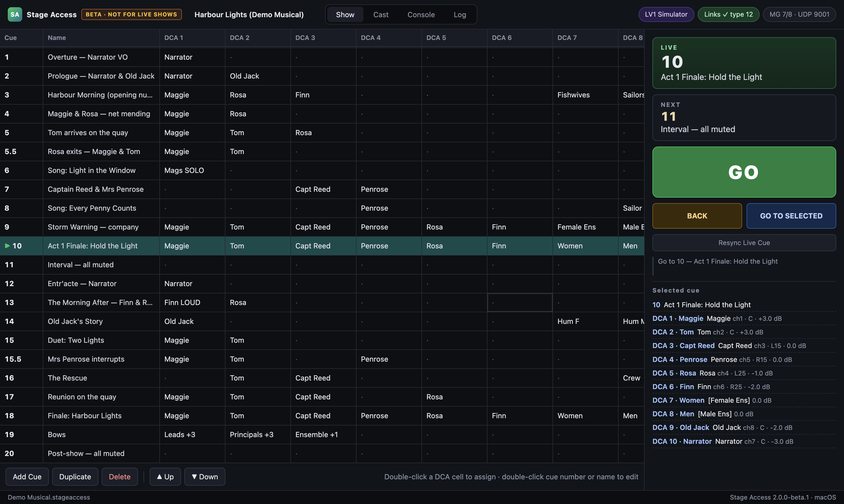Click the SA Stage Access logo icon
The image size is (844, 504).
(15, 15)
